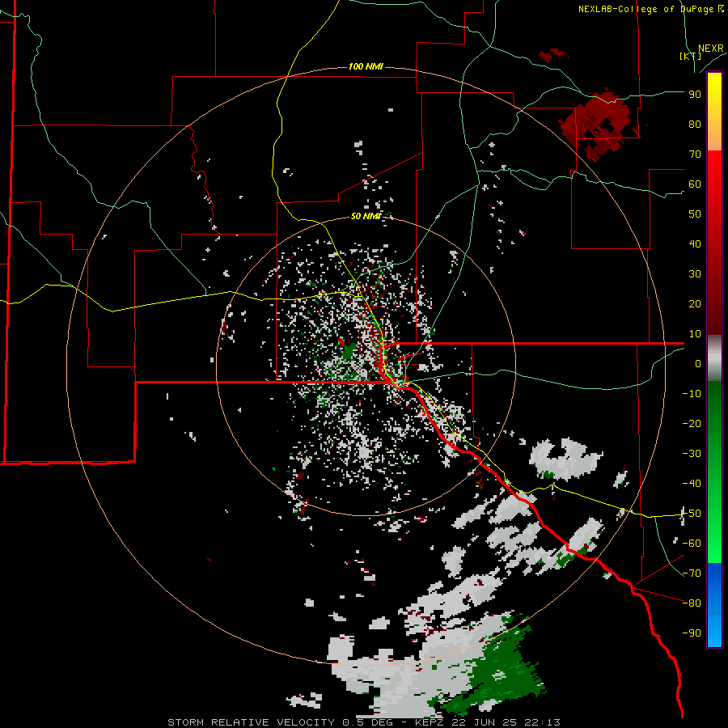The image size is (728, 728).
Task: Click the -50 scale label
Action: (x=692, y=514)
